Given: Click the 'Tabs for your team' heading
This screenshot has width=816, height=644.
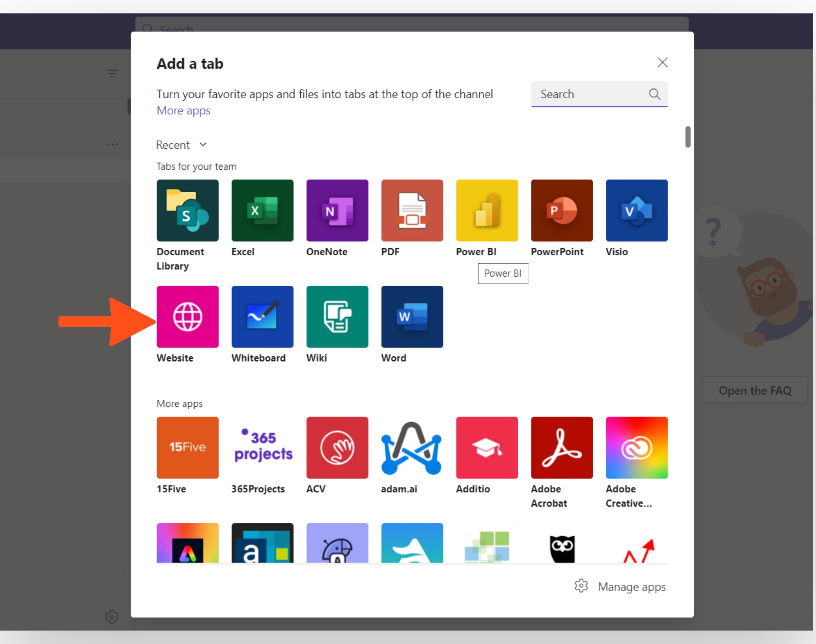Looking at the screenshot, I should 197,166.
